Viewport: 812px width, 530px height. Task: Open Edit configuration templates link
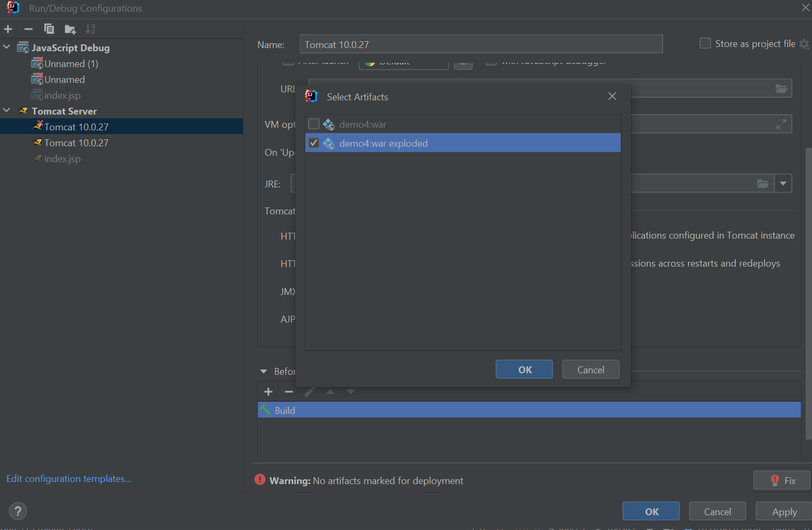[69, 479]
